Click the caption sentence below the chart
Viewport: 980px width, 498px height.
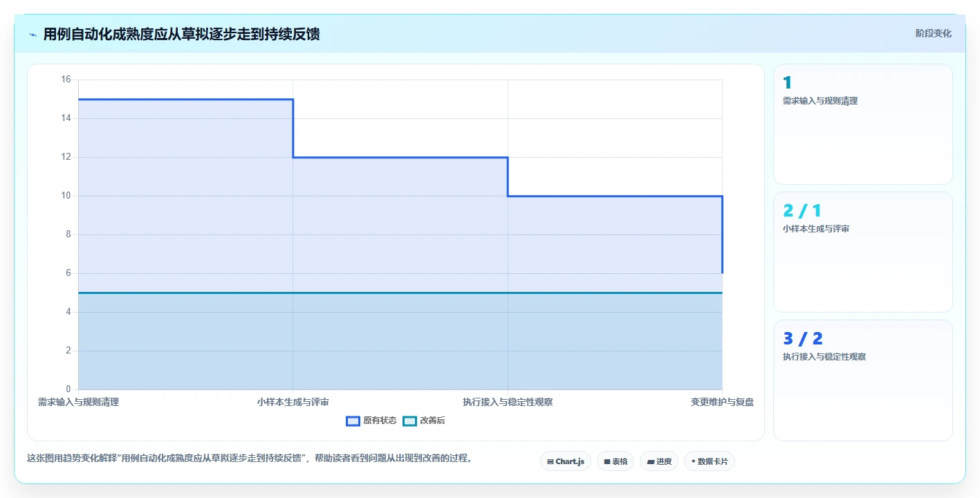point(249,458)
